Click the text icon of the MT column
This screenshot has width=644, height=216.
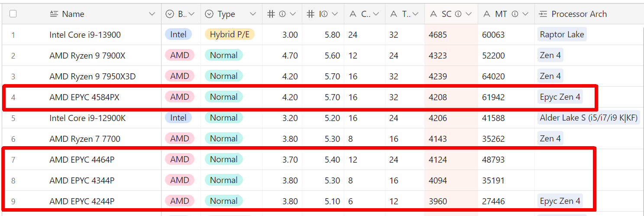(x=487, y=14)
